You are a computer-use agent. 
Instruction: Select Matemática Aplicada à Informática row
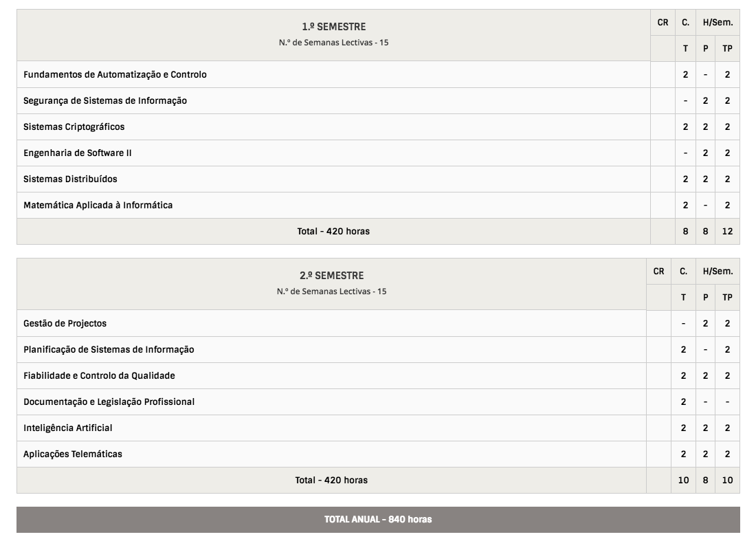[x=98, y=205]
